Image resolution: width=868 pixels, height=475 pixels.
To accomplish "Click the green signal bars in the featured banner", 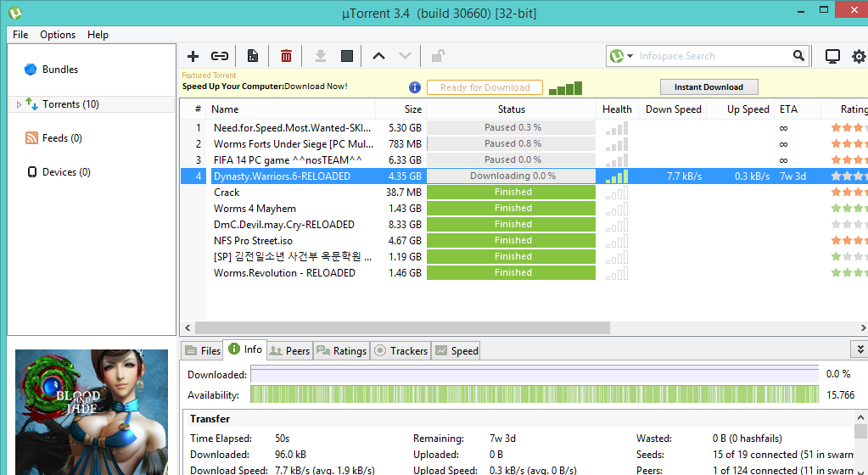I will [x=565, y=88].
